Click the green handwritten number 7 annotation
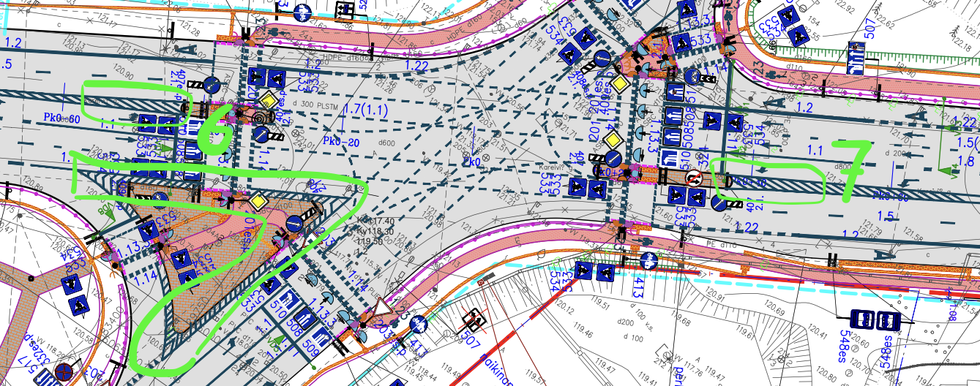The width and height of the screenshot is (980, 386). click(x=854, y=170)
